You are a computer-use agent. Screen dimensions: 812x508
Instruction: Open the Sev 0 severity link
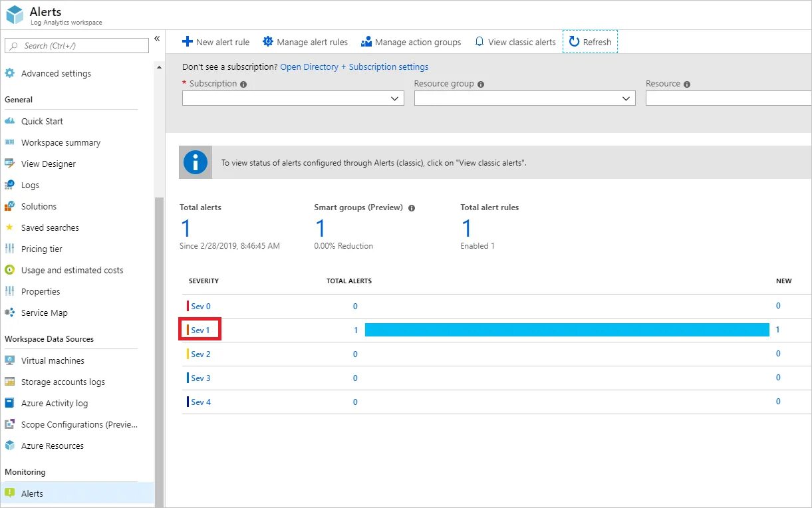pyautogui.click(x=201, y=306)
